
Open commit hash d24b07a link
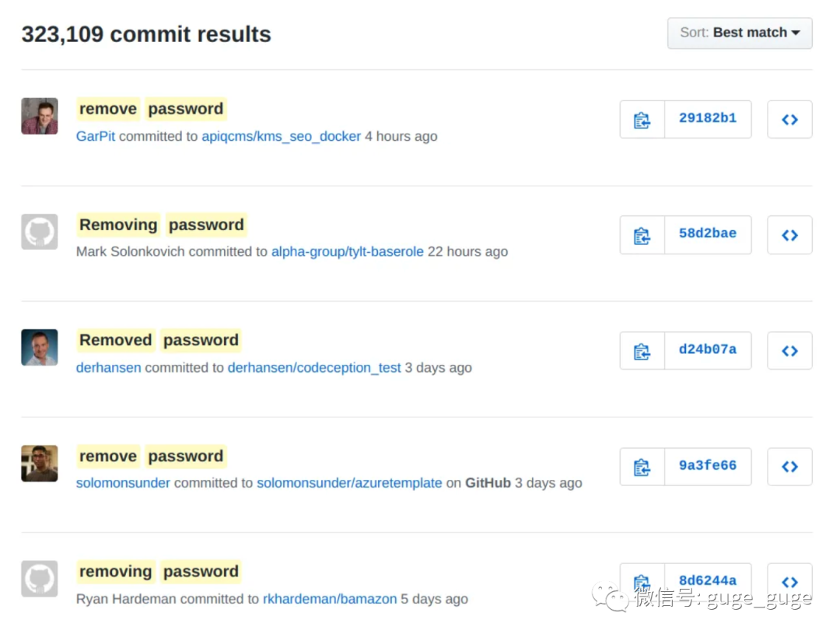pyautogui.click(x=708, y=350)
